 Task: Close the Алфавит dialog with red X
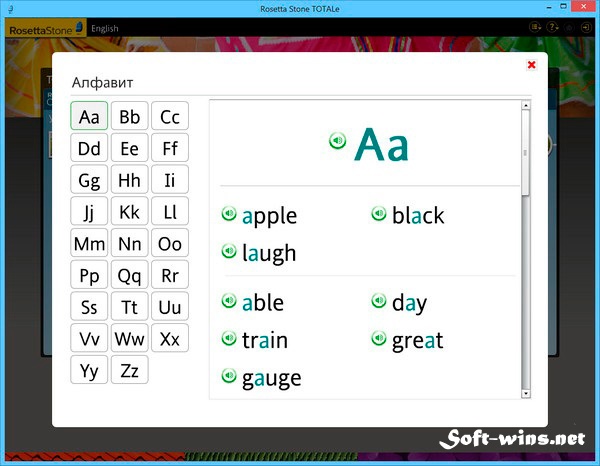tap(531, 65)
